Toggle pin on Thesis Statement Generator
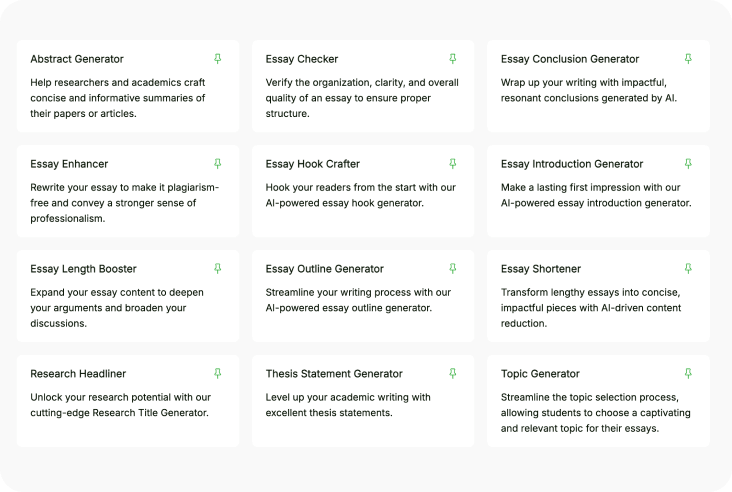The height and width of the screenshot is (492, 732). [452, 373]
